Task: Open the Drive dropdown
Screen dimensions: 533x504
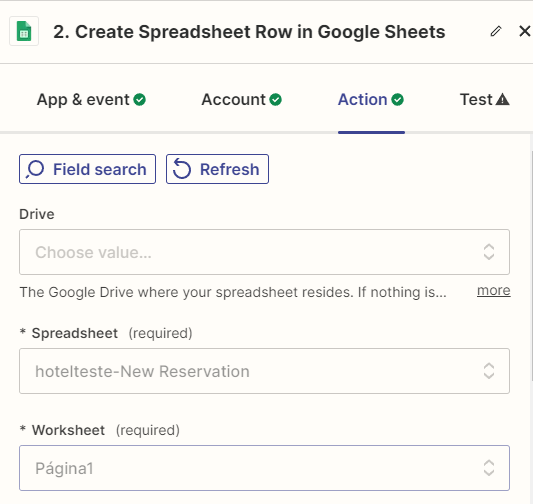Action: coord(264,252)
